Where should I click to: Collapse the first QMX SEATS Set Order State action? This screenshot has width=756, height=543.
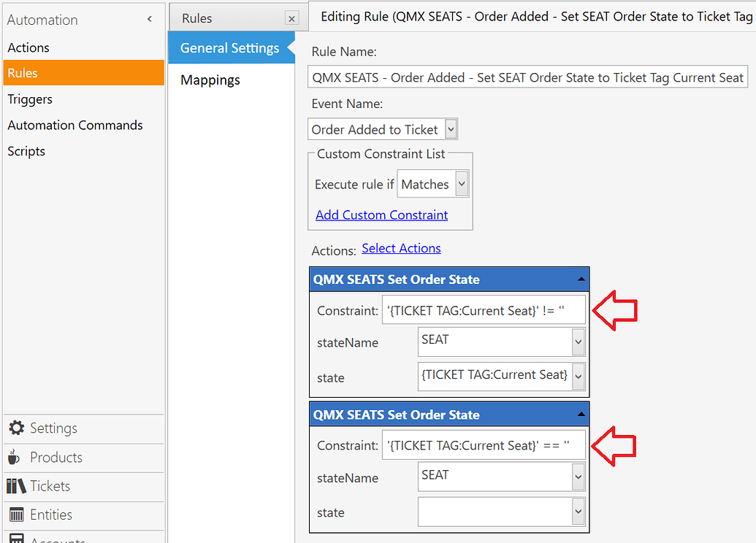coord(581,279)
